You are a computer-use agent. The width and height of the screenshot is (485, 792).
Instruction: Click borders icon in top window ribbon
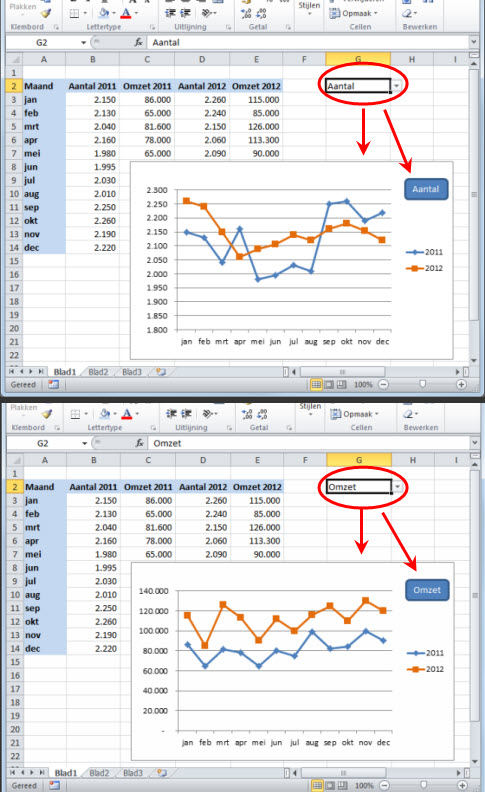click(x=75, y=13)
